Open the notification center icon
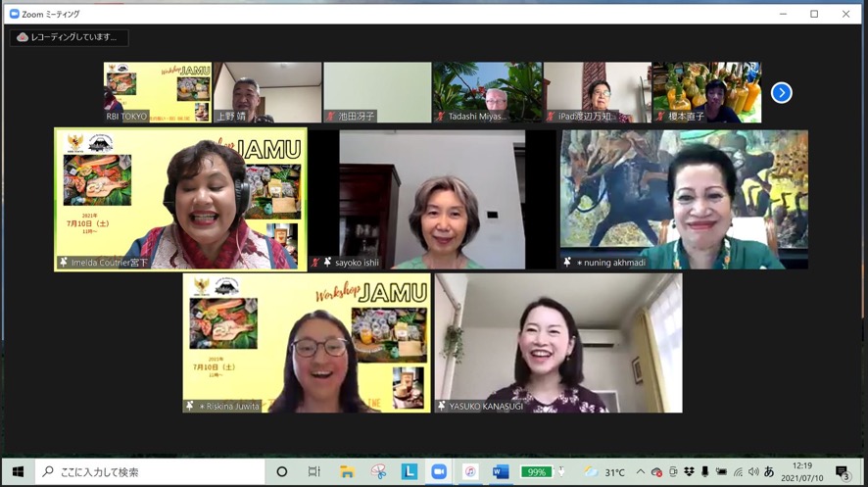Viewport: 868px width, 487px height. coord(843,472)
